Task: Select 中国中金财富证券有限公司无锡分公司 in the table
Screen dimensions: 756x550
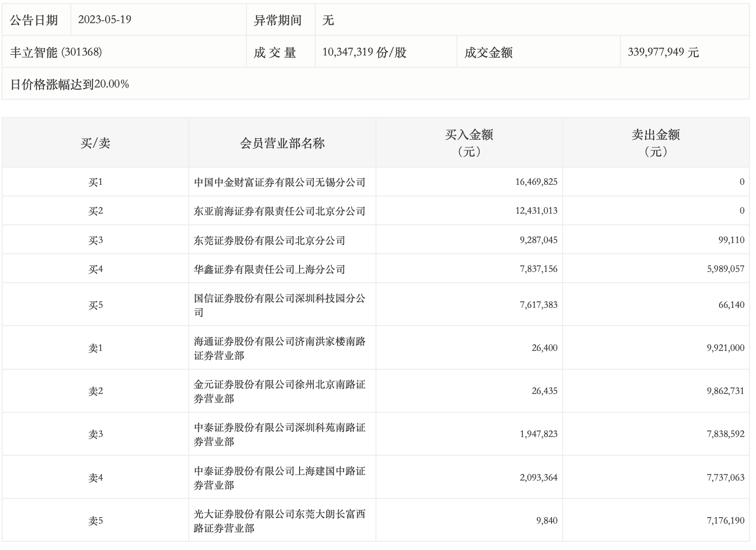Action: (279, 182)
